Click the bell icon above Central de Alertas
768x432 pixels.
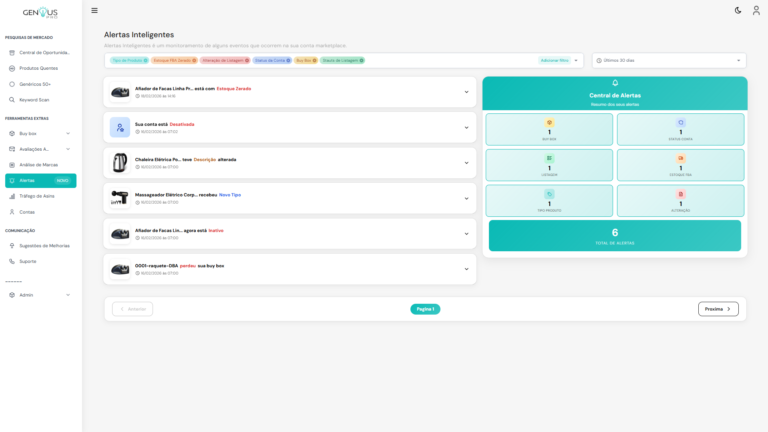pos(615,83)
